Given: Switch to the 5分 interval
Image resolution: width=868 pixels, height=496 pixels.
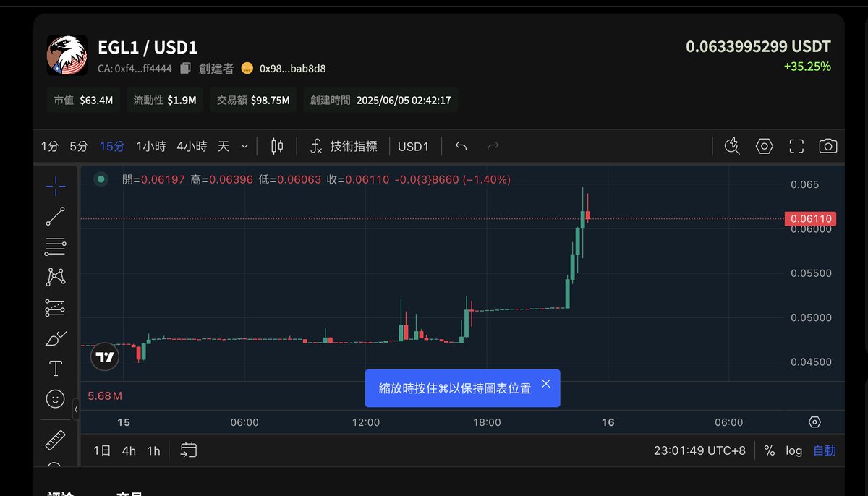Looking at the screenshot, I should (79, 146).
